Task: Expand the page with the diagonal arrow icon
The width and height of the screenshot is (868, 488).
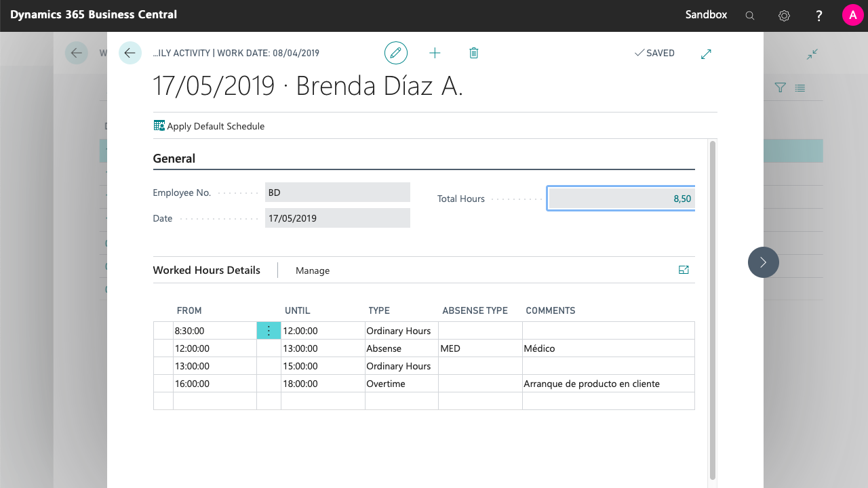Action: point(706,53)
